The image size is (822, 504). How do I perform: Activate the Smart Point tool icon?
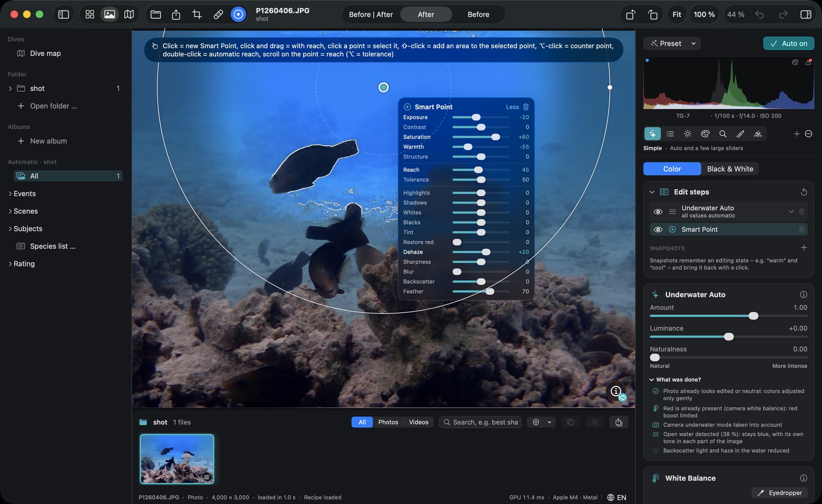click(x=238, y=14)
